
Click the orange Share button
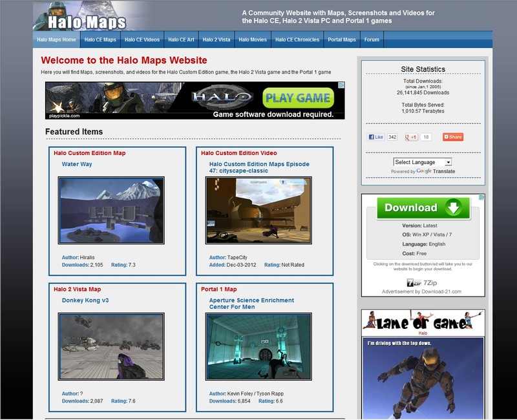[453, 137]
